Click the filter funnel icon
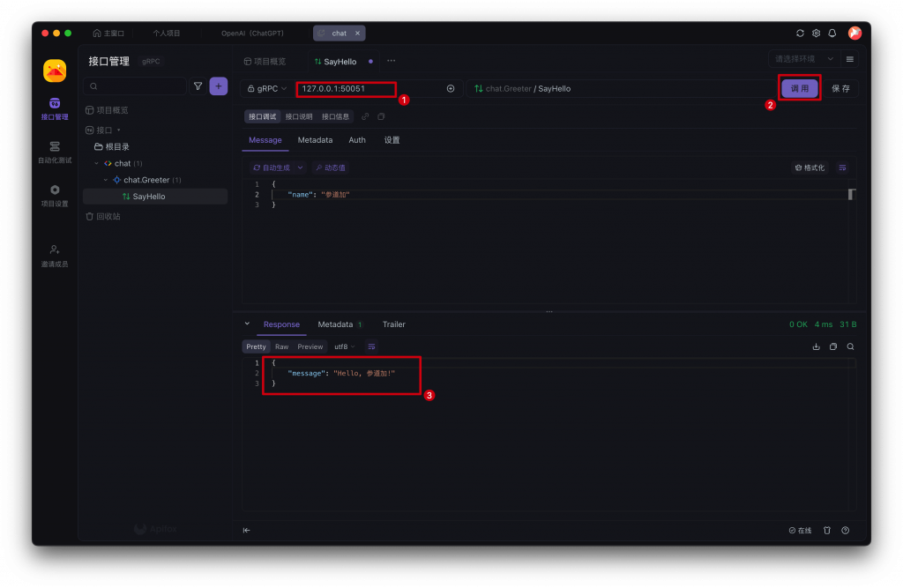 pyautogui.click(x=198, y=86)
